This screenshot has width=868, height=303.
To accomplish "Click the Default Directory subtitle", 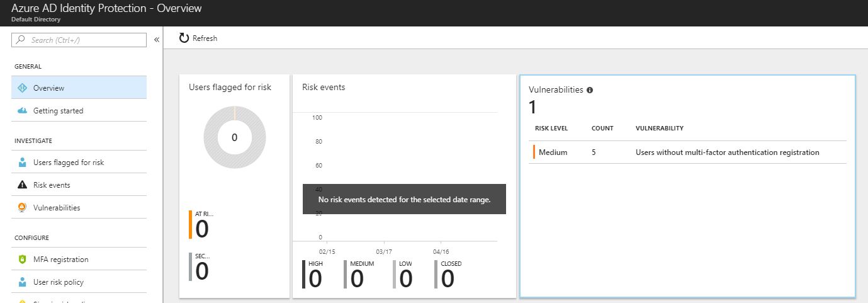I will coord(35,20).
